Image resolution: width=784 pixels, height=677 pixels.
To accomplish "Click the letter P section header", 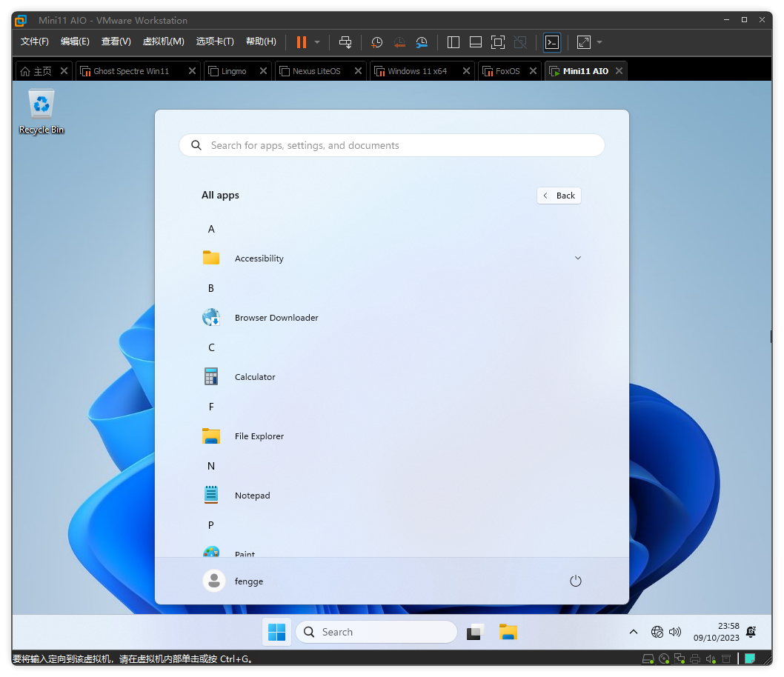I will point(211,525).
